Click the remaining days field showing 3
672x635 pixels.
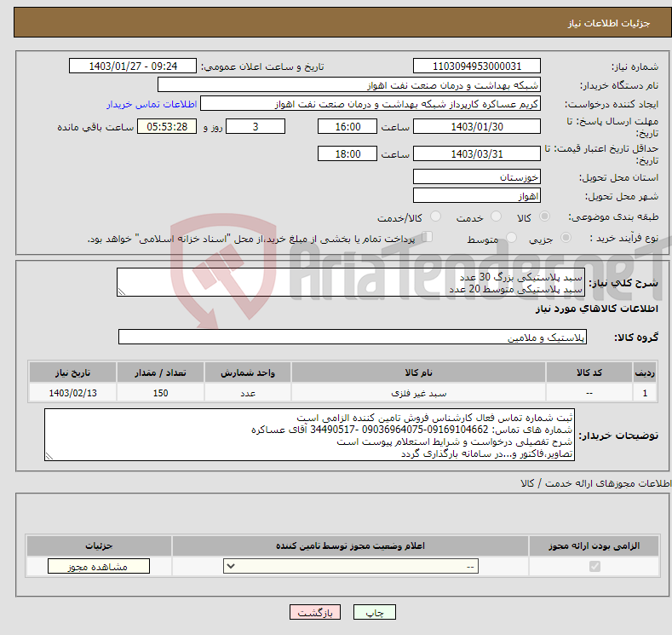point(256,126)
